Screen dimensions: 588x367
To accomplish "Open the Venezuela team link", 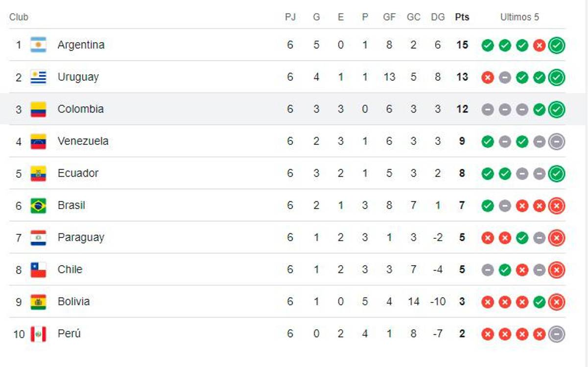I will 83,141.
